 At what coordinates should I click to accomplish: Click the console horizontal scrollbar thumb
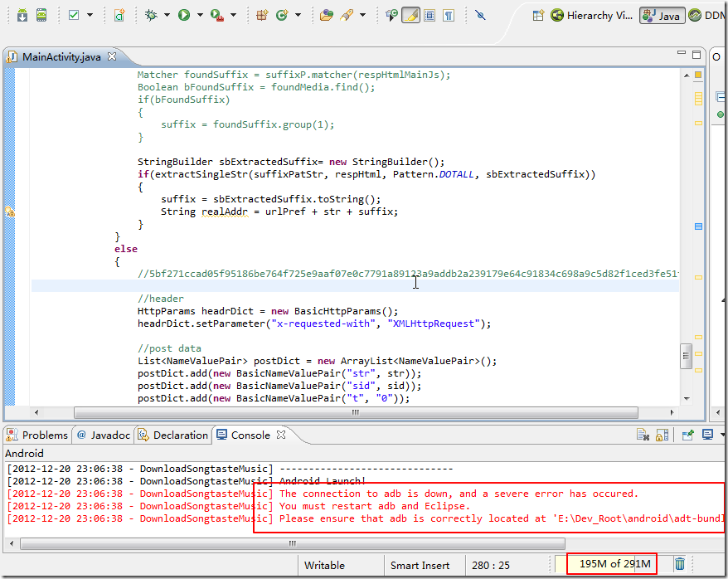[x=292, y=544]
